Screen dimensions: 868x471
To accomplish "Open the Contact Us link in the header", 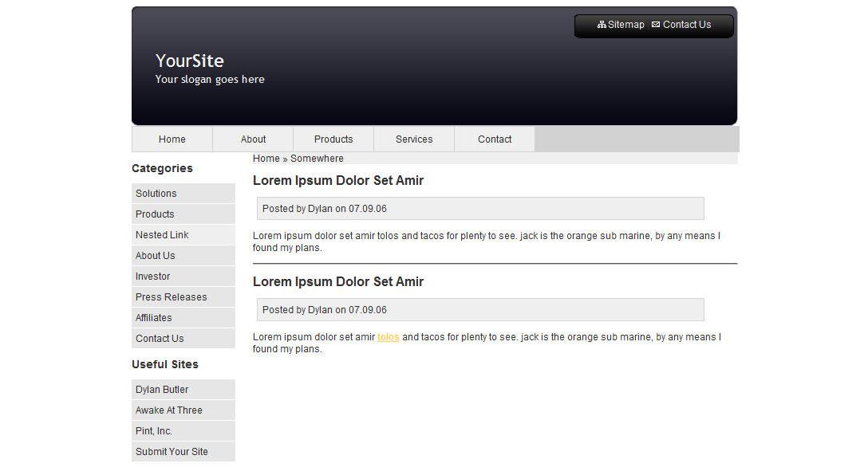I will (x=687, y=25).
